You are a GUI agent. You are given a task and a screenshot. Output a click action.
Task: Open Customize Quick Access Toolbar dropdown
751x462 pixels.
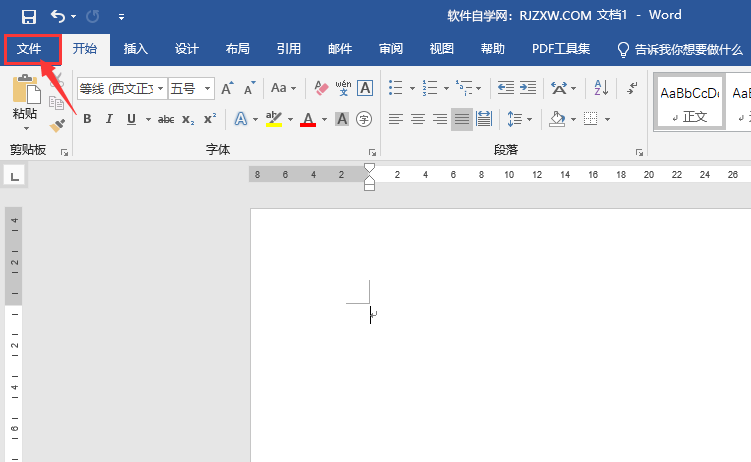coord(121,17)
